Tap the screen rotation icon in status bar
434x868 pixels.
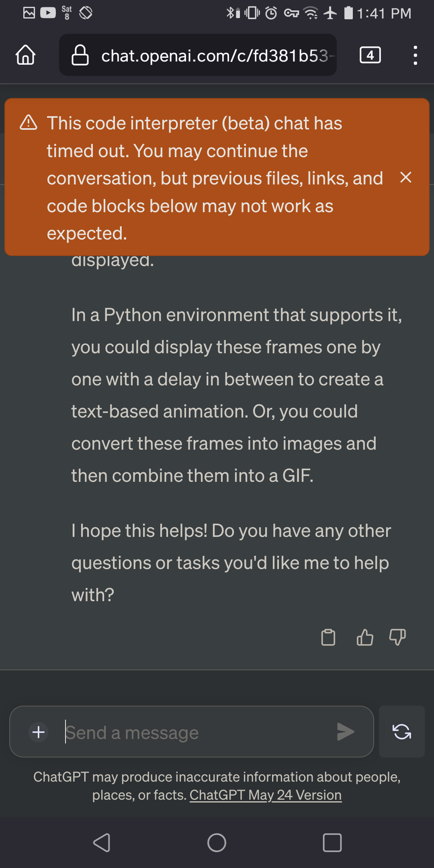point(86,13)
